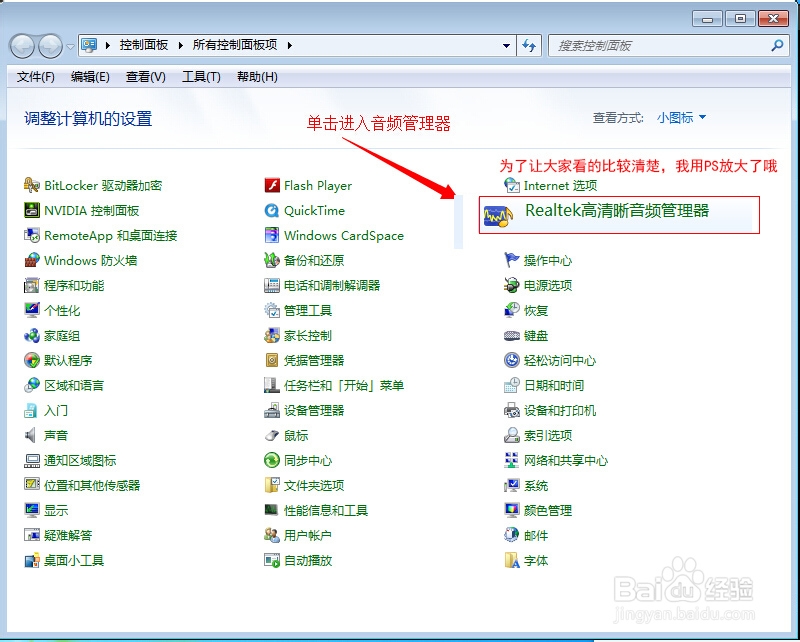The width and height of the screenshot is (800, 642).
Task: Click the Forward navigation button
Action: coord(50,46)
